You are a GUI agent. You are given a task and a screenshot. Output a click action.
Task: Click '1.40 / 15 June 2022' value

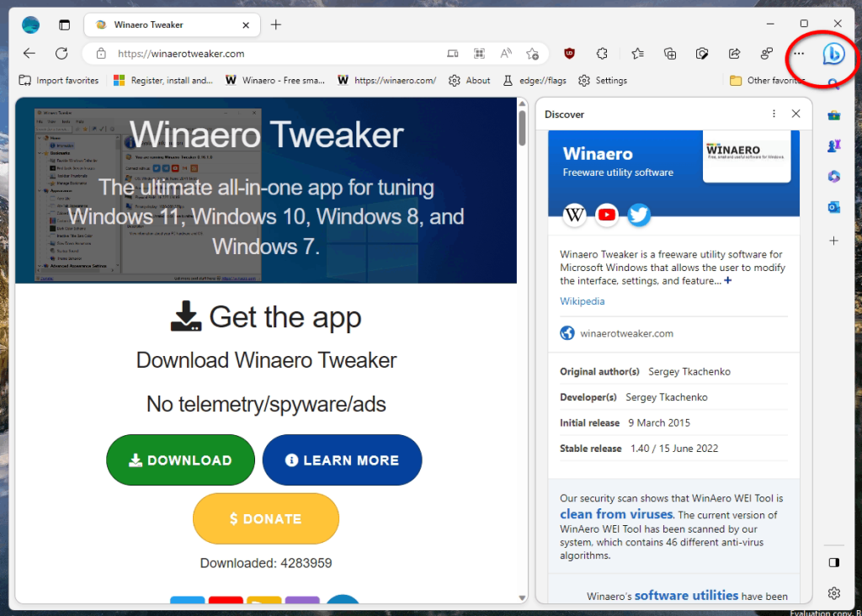click(x=674, y=448)
